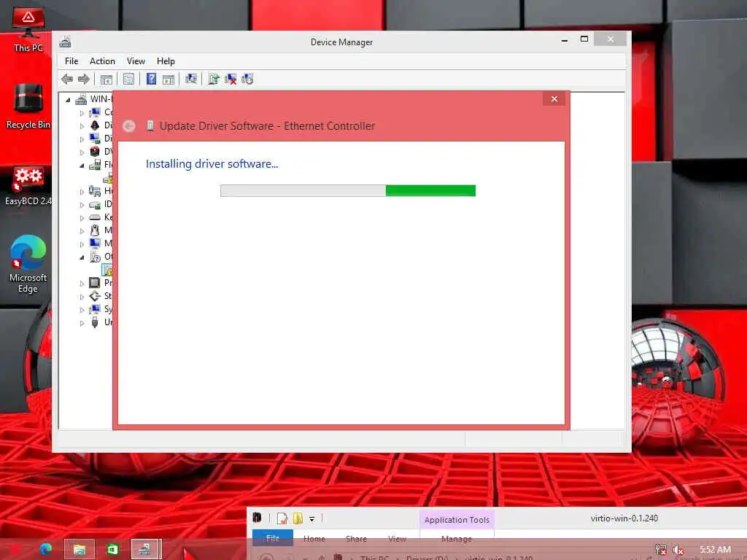
Task: Expand the DVD drives tree category
Action: (x=82, y=152)
